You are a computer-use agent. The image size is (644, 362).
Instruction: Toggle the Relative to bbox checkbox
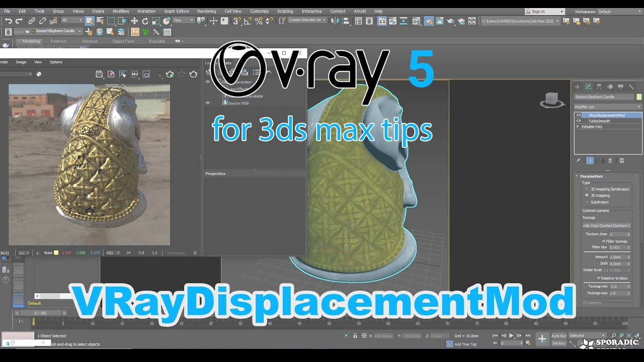[599, 278]
